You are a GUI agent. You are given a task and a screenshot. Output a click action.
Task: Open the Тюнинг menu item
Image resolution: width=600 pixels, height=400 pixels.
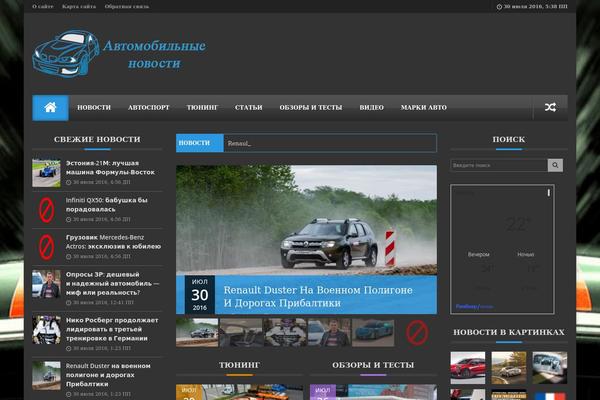[x=202, y=108]
